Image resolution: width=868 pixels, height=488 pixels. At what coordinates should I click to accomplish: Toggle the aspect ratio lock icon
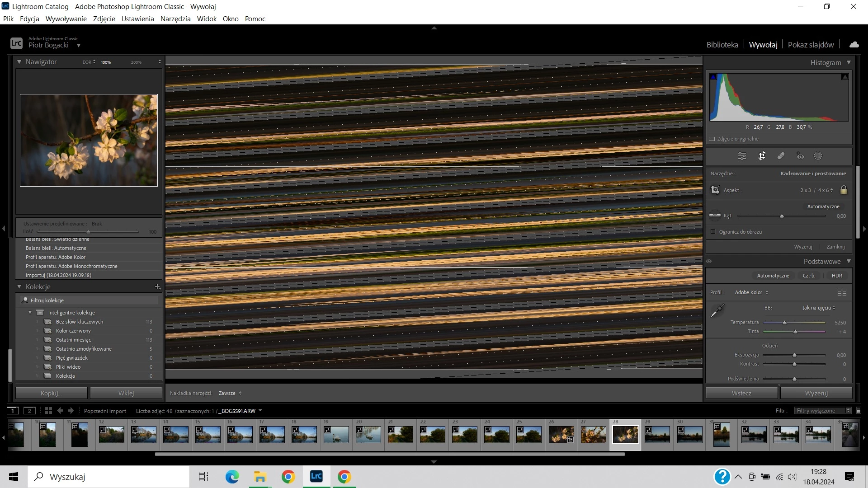[843, 190]
